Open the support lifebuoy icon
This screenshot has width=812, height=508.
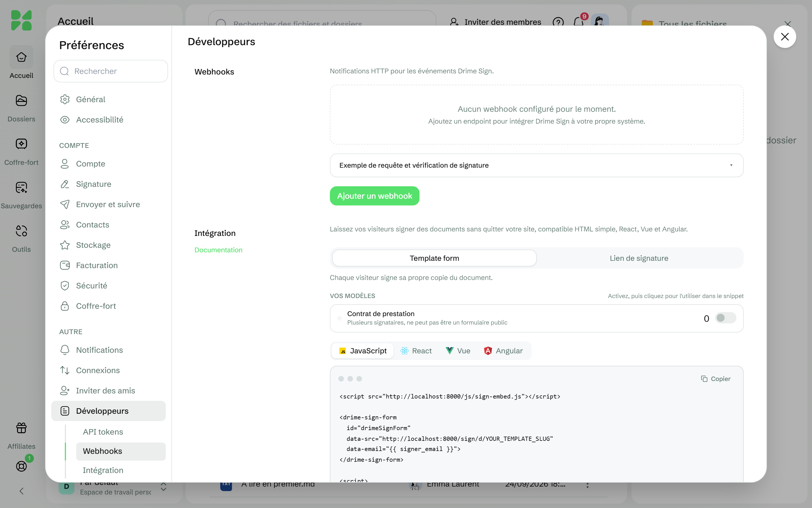(x=21, y=466)
